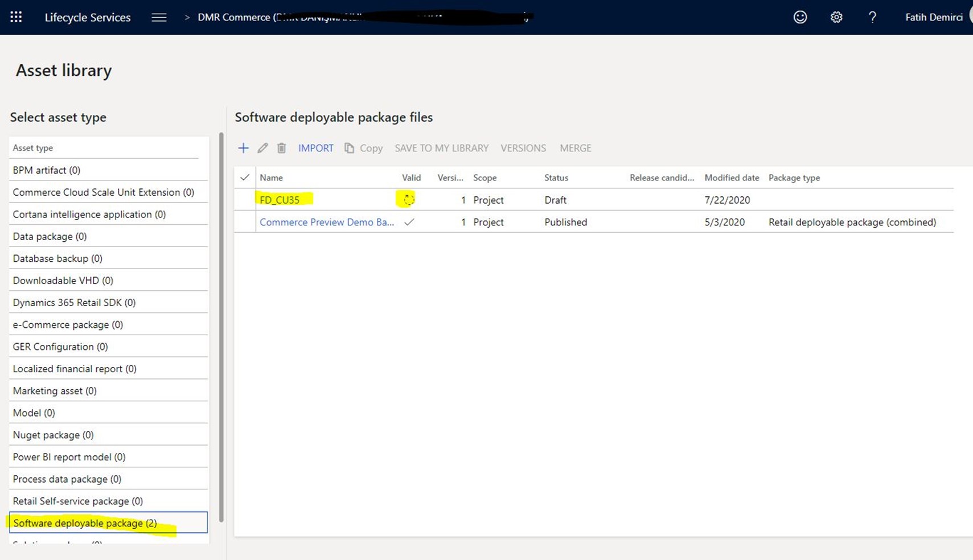Open the settings gear icon
This screenshot has height=560, width=973.
(x=836, y=17)
